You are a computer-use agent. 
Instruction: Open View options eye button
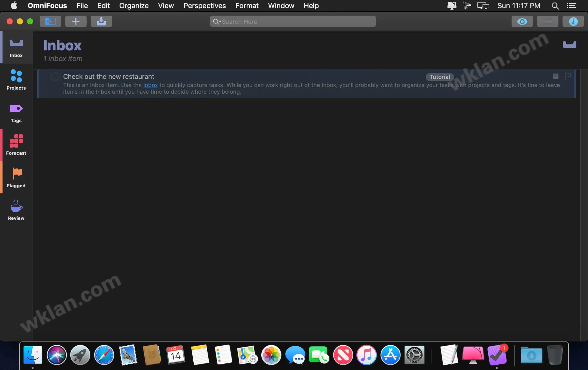click(x=522, y=22)
